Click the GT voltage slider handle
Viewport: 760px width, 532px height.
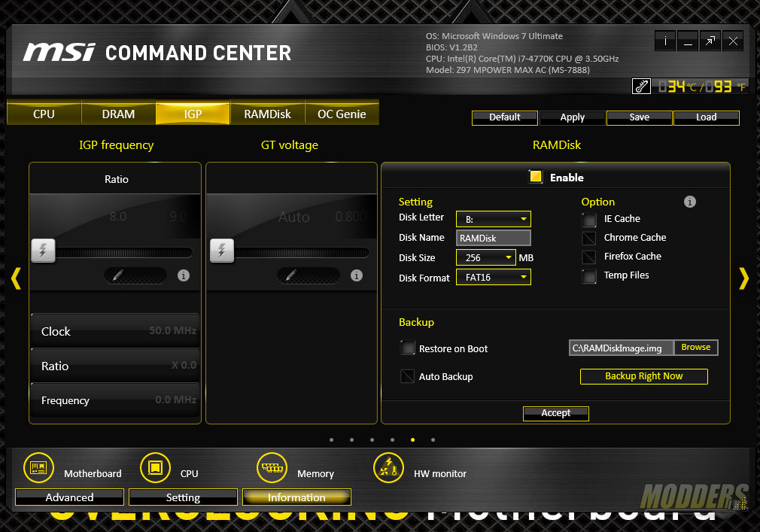(222, 251)
